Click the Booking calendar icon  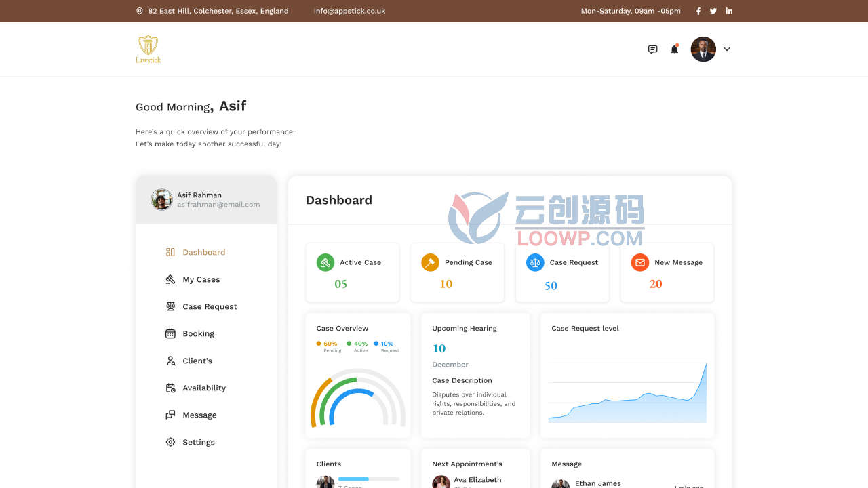click(170, 333)
